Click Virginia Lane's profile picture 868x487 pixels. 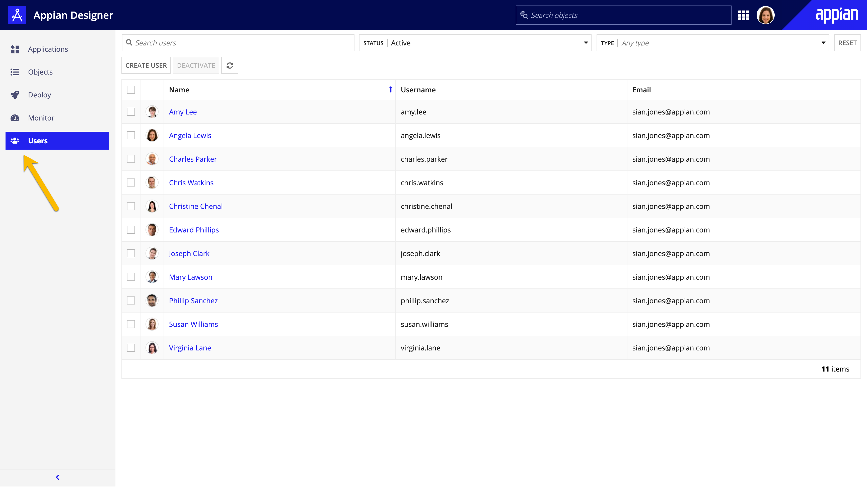click(152, 348)
